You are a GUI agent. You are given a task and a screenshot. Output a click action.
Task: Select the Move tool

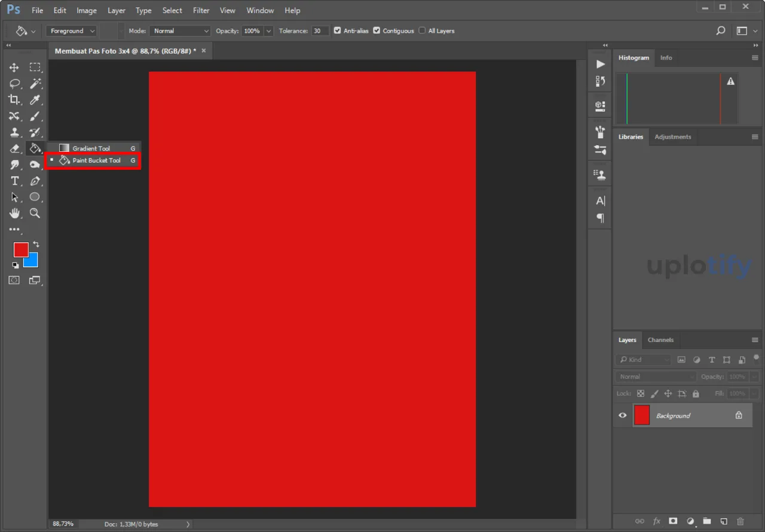(x=14, y=68)
